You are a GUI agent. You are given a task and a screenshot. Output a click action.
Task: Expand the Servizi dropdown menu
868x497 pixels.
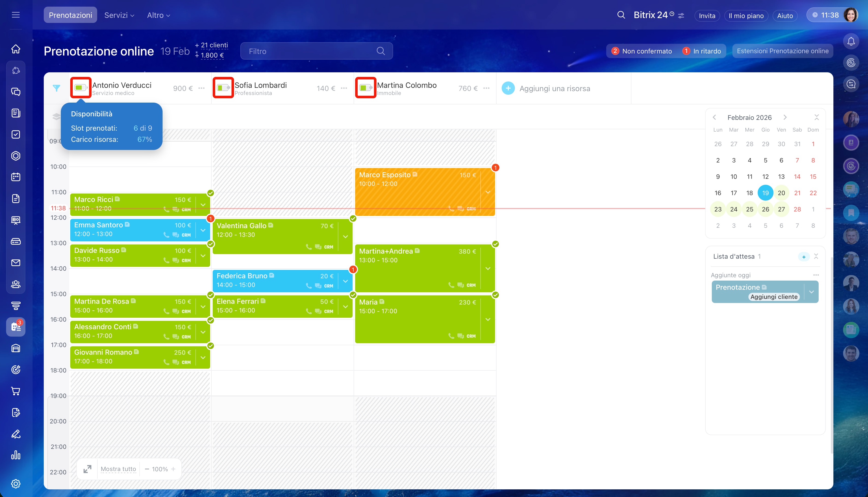pos(119,15)
